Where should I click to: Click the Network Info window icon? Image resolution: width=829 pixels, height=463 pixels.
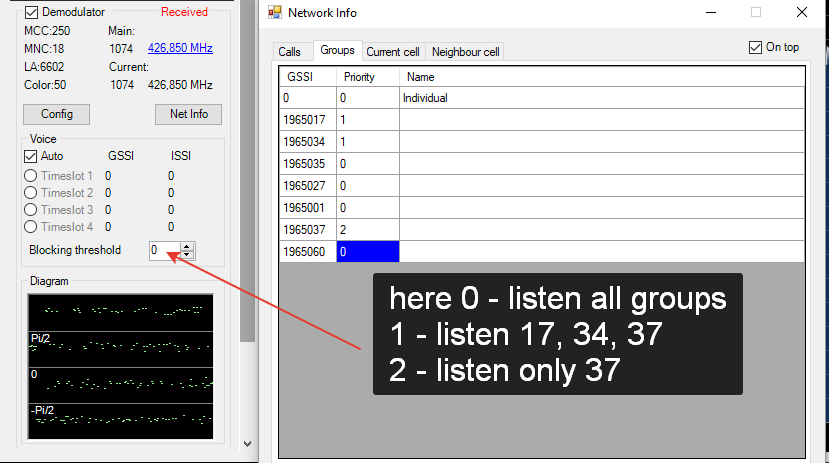[275, 13]
